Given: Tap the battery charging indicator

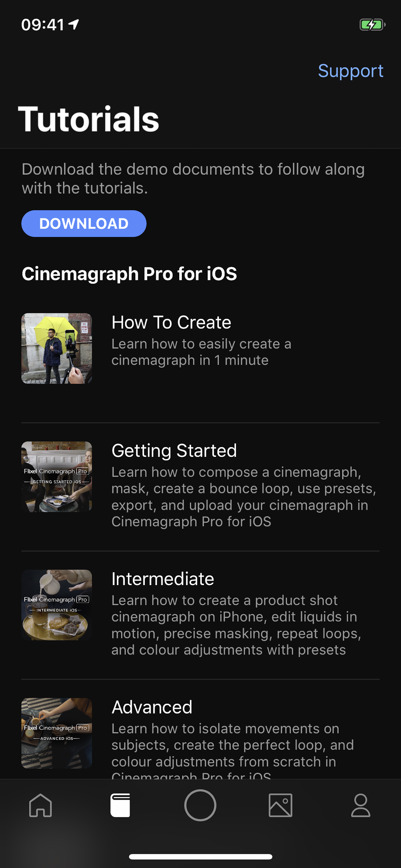Looking at the screenshot, I should (372, 25).
